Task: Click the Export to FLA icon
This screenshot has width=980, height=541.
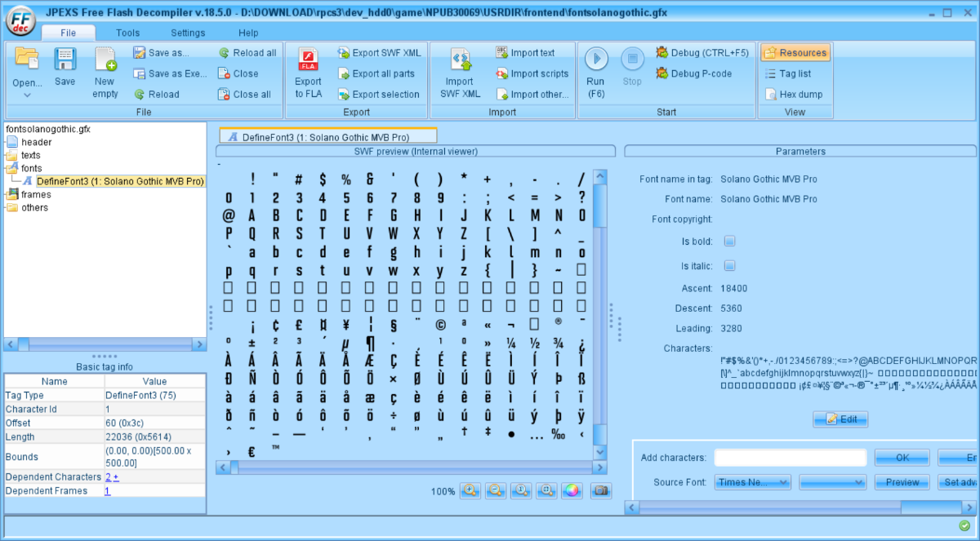Action: (x=308, y=62)
